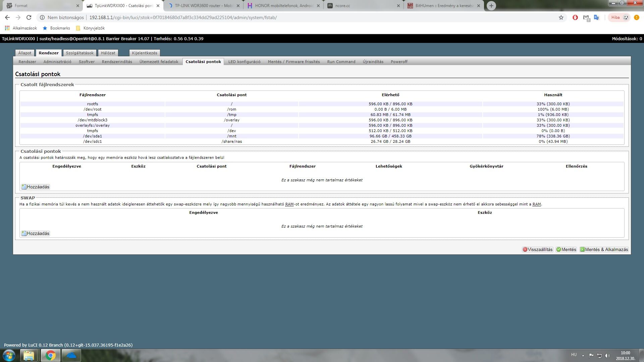The image size is (644, 362).
Task: Click Visszaállítás reset button
Action: (x=537, y=249)
